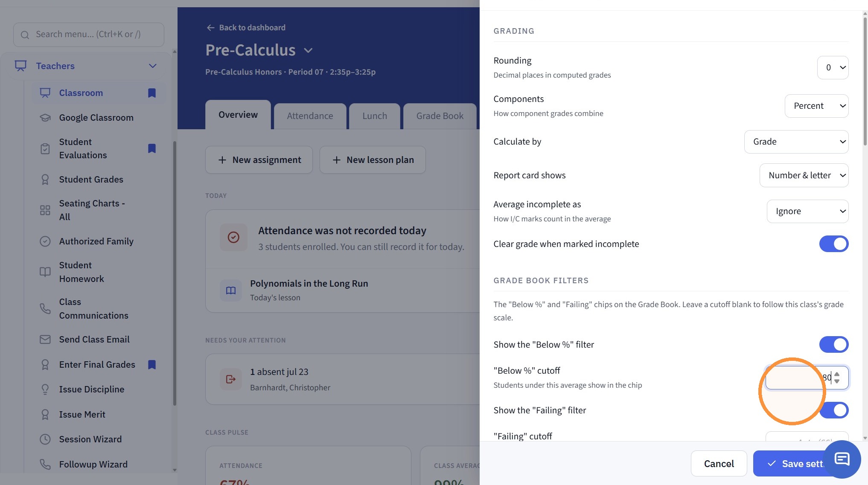This screenshot has height=485, width=868.
Task: Click the bookmark icon beside Enter Final Grades
Action: tap(151, 365)
